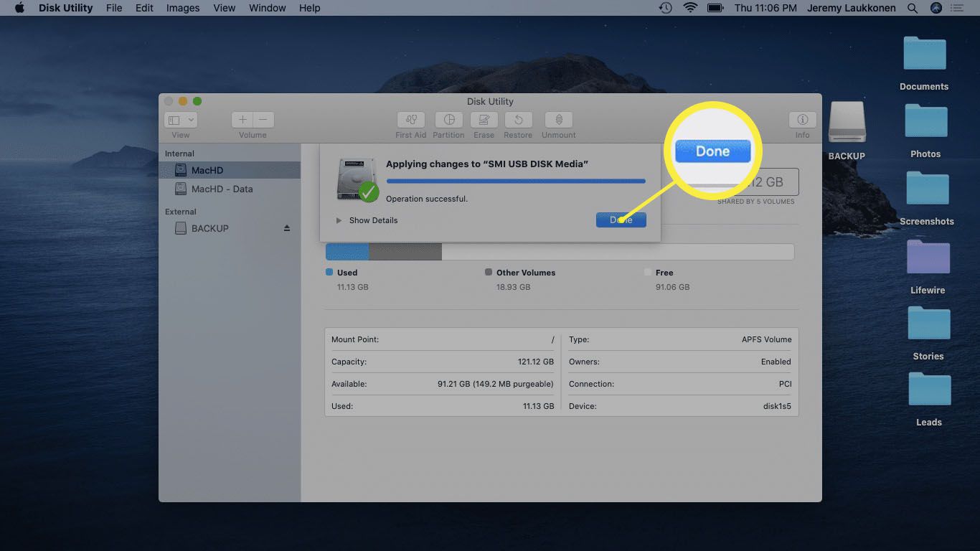The image size is (980, 551).
Task: Eject the BACKUP external drive
Action: click(287, 228)
